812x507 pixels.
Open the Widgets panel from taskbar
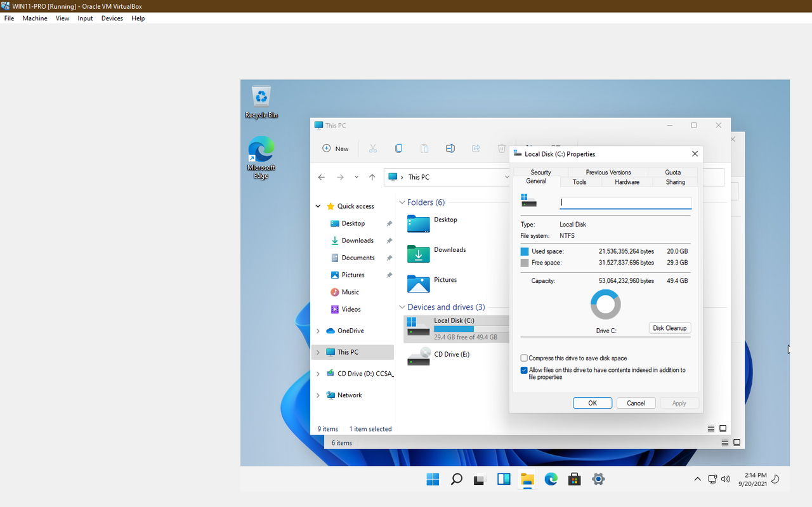(504, 479)
